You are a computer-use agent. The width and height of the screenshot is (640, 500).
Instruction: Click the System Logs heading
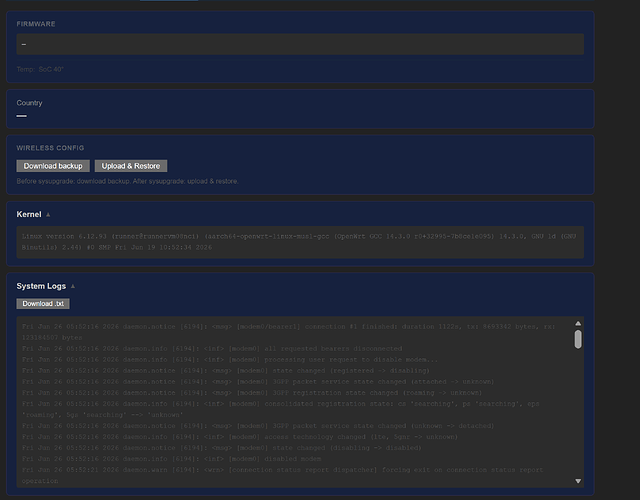point(41,286)
